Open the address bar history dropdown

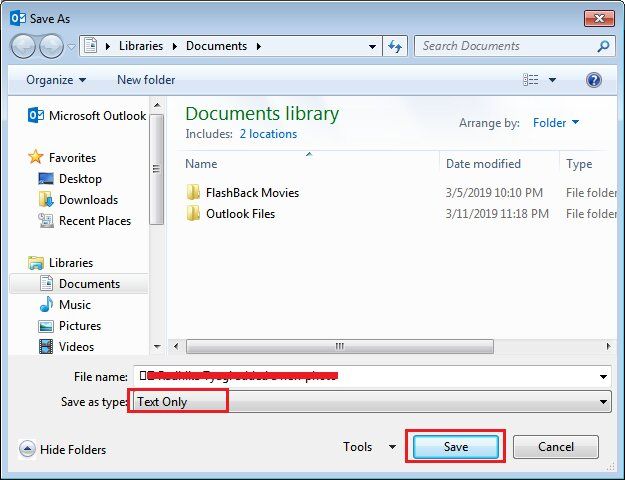[372, 46]
